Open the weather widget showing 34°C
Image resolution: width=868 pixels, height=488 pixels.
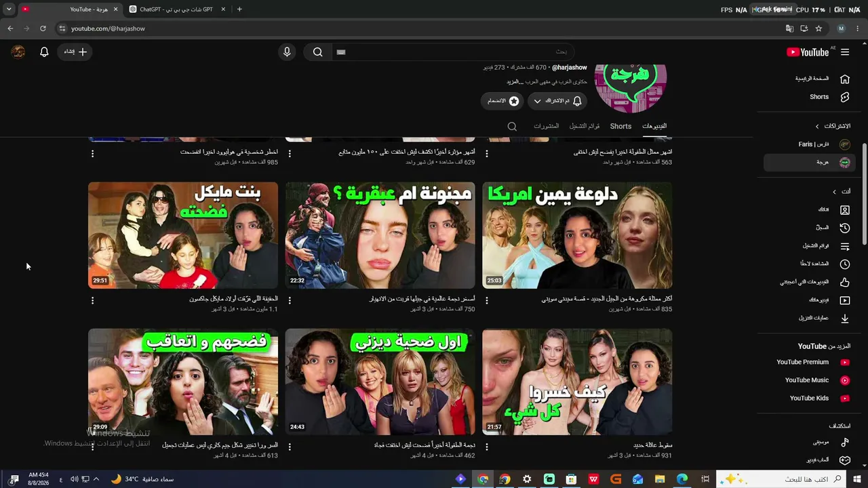(142, 479)
